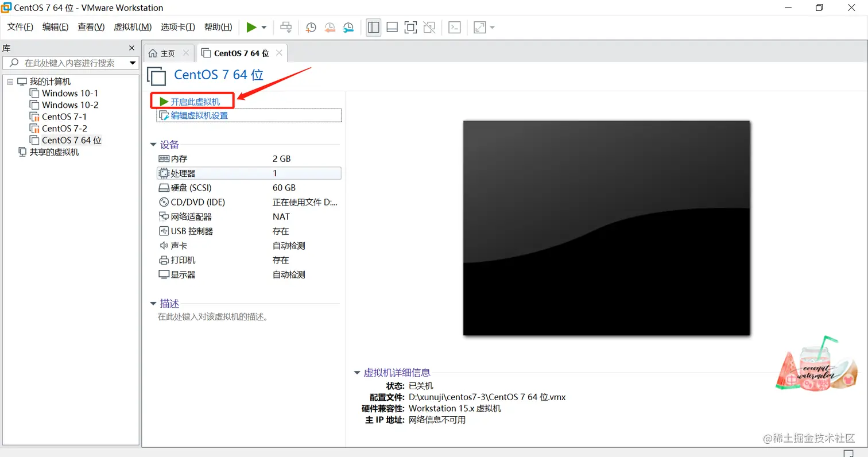Viewport: 868px width, 457px height.
Task: Open the 文件(F) menu
Action: click(x=20, y=27)
